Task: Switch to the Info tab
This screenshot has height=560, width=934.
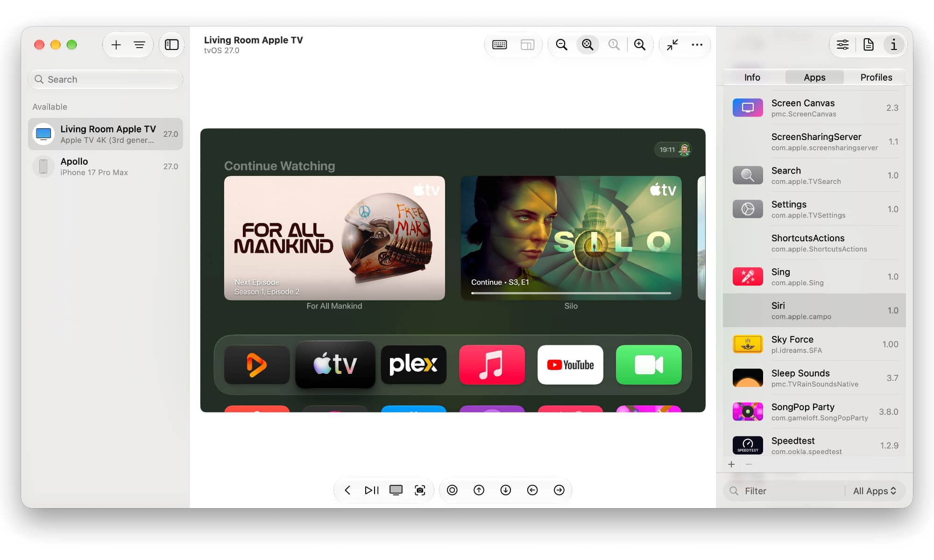Action: (x=752, y=77)
